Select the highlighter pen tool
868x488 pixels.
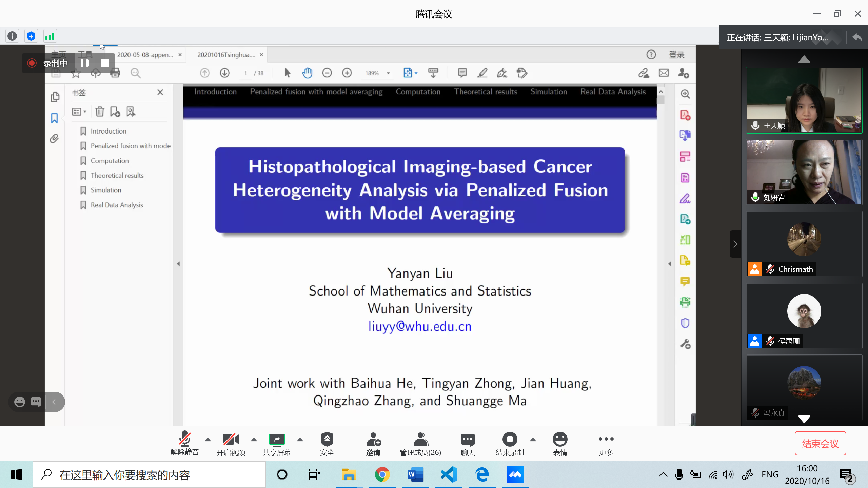[x=482, y=73]
